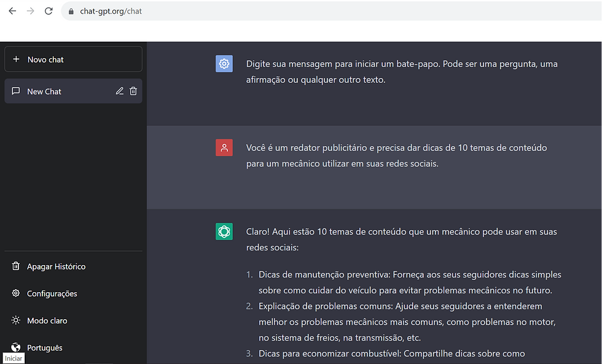This screenshot has height=364, width=602.
Task: Click the speech bubble icon beside New Chat
Action: [16, 91]
